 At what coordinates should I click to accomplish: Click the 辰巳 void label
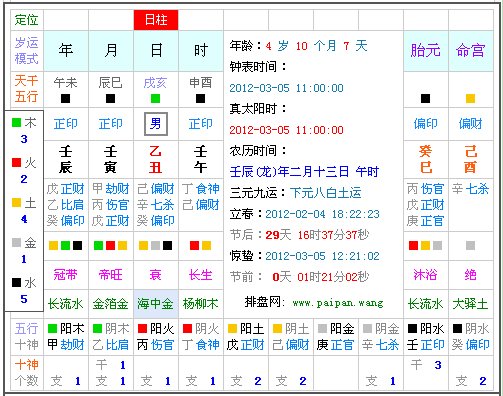(x=110, y=82)
